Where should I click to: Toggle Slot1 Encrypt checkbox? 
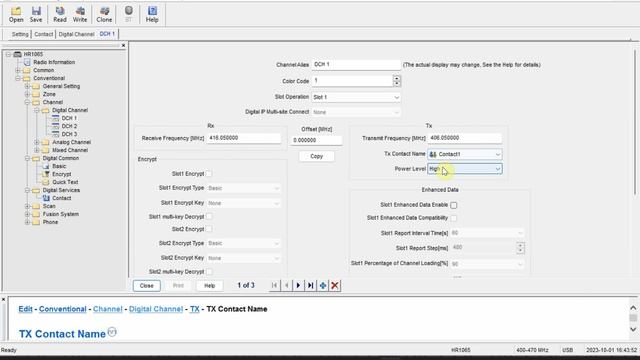209,174
